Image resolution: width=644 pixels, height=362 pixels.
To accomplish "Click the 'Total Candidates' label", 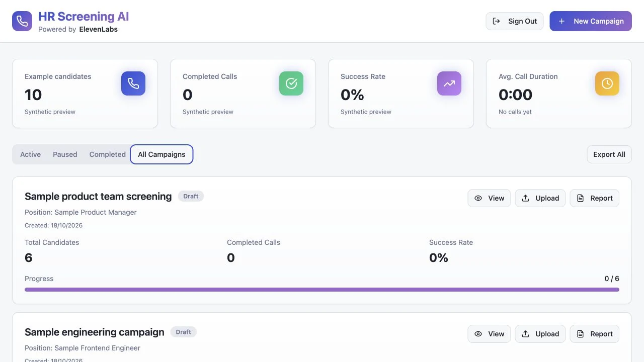I will point(52,242).
